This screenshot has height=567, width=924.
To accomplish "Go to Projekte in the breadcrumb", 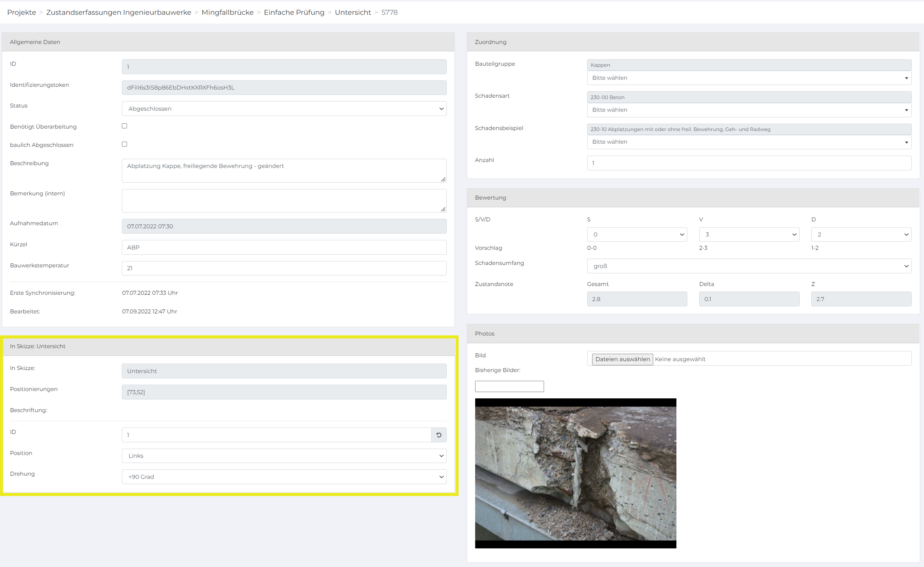I will [21, 12].
